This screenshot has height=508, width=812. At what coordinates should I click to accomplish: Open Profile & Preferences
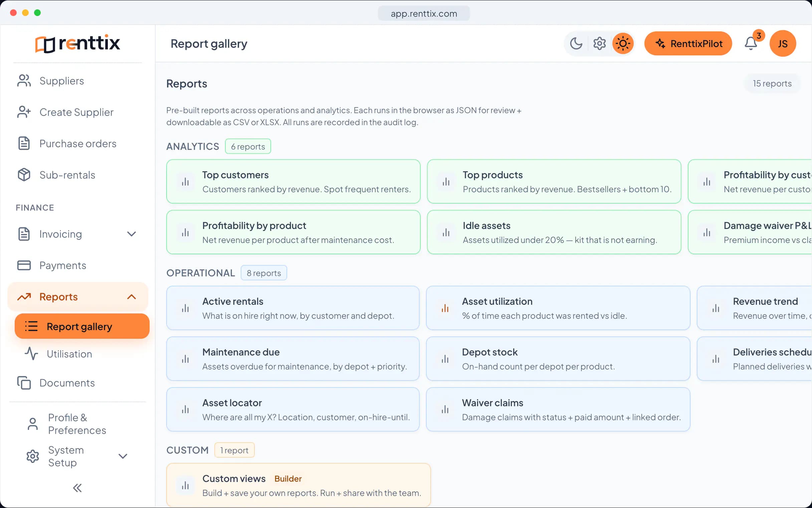78,424
